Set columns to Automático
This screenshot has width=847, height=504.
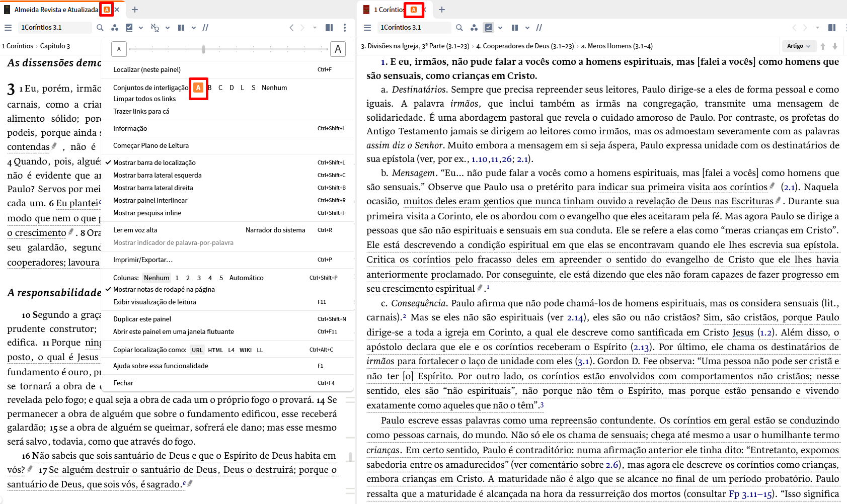246,278
